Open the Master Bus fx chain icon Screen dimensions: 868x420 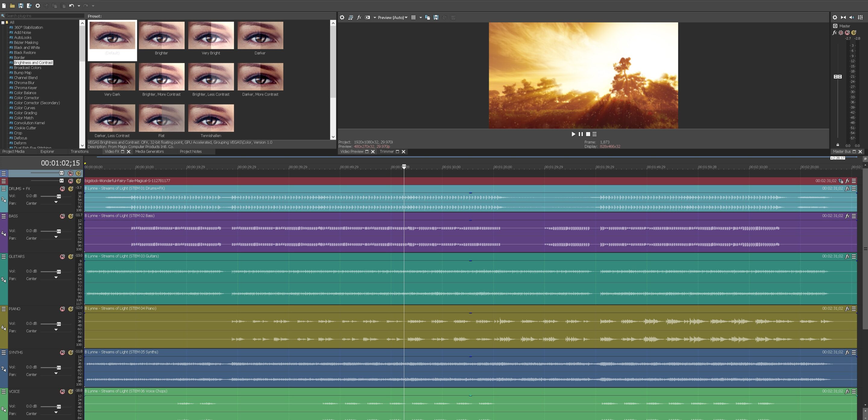[834, 32]
